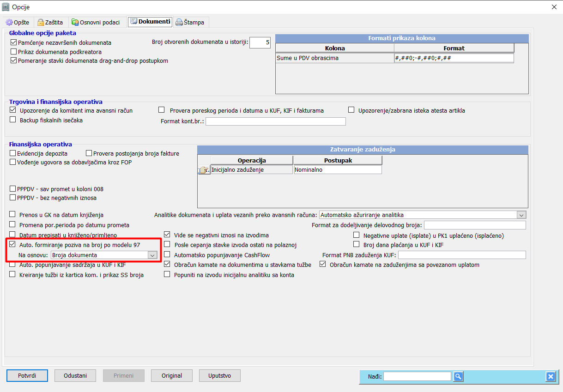
Task: Click the folder icon beside Inicijalno zaduženje row
Action: 203,170
